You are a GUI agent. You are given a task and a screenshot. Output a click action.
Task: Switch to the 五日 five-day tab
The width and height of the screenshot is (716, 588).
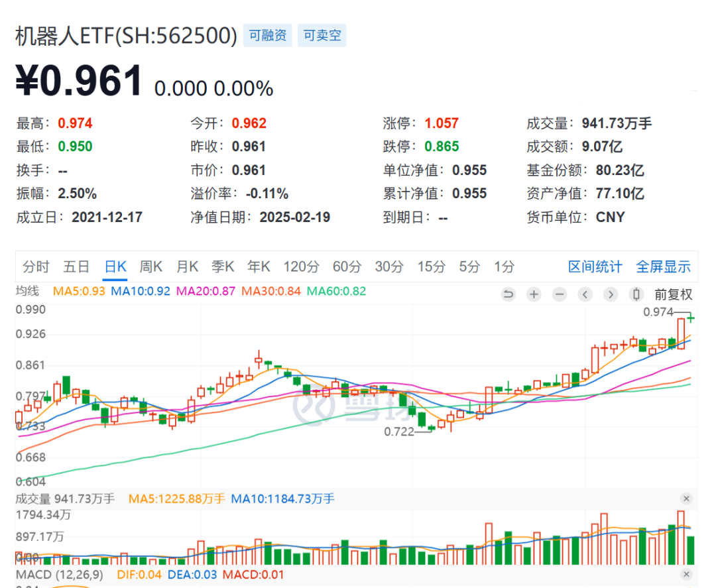point(76,267)
